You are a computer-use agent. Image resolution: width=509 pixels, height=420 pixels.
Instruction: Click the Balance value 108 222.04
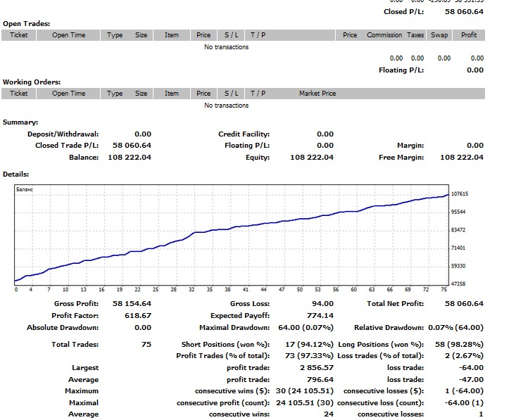(130, 158)
